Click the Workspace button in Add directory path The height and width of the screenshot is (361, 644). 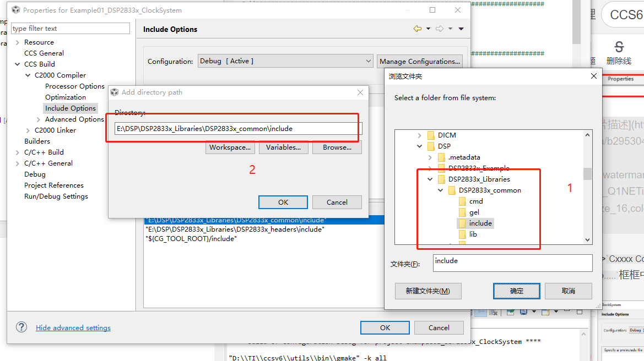tap(230, 147)
